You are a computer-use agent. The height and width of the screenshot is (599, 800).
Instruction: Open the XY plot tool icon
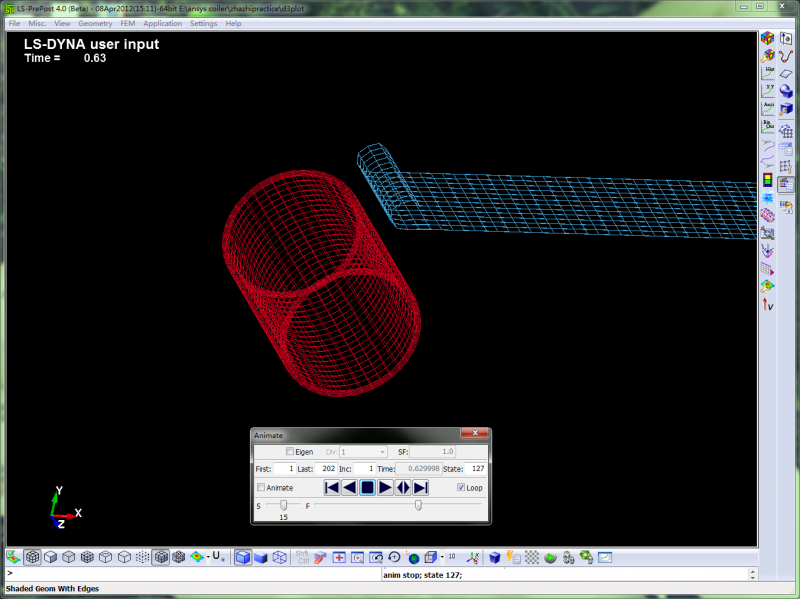tap(768, 92)
